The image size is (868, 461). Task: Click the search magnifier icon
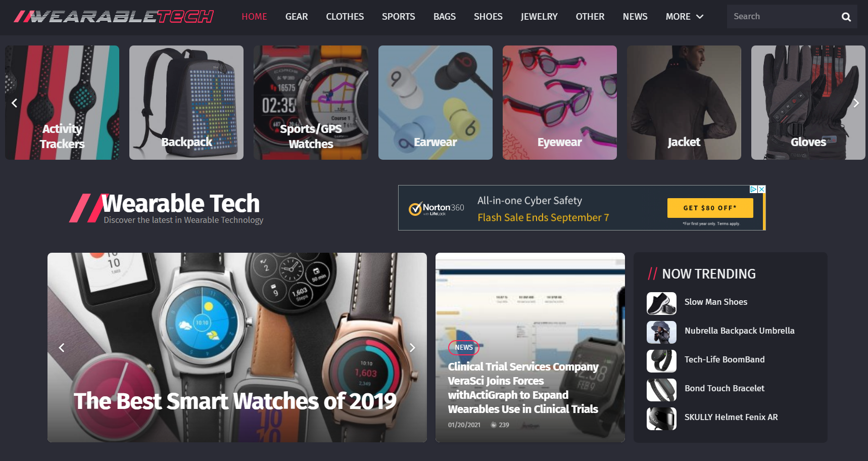846,17
